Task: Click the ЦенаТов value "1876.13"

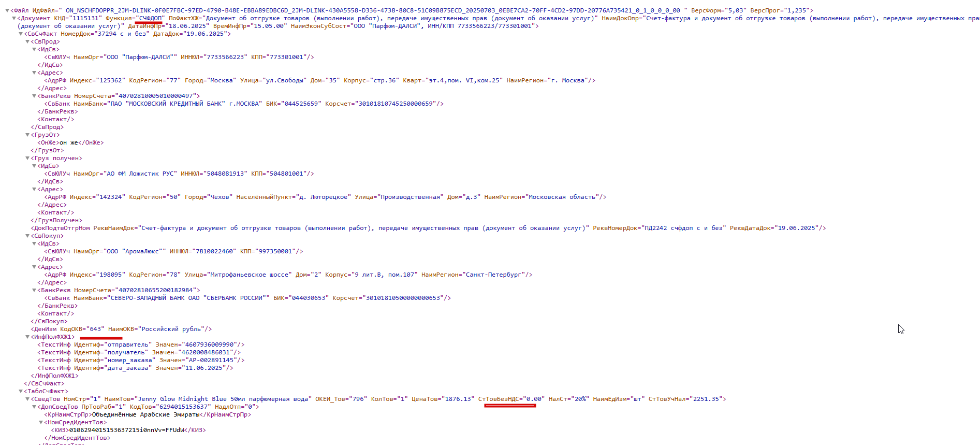Action: (459, 399)
